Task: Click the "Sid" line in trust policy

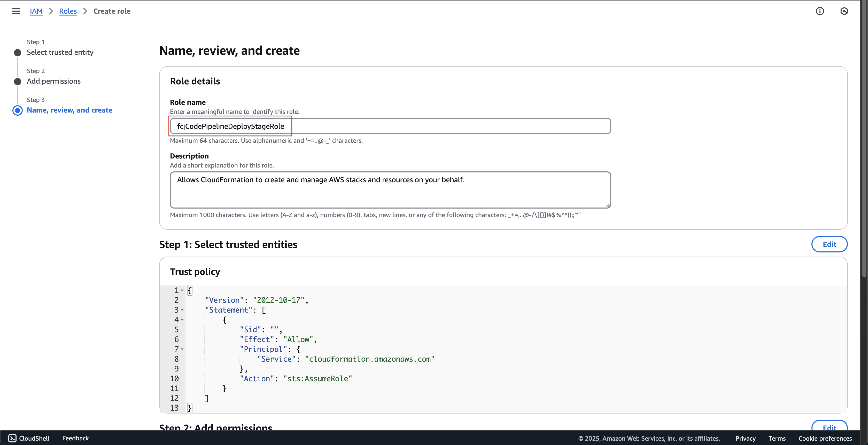Action: click(261, 330)
